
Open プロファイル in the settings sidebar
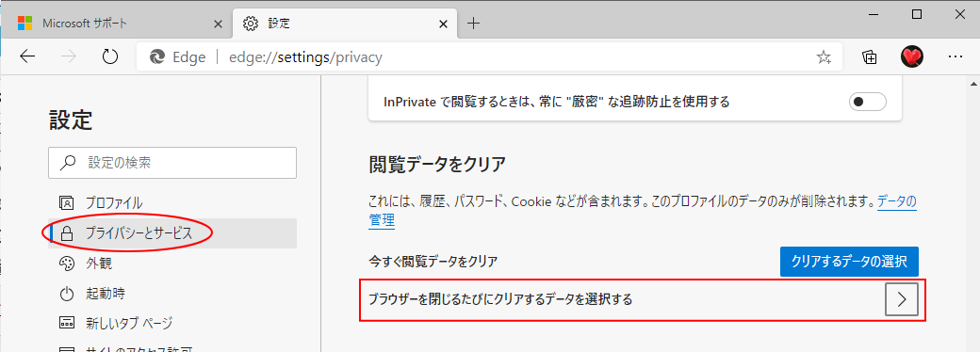(171, 203)
